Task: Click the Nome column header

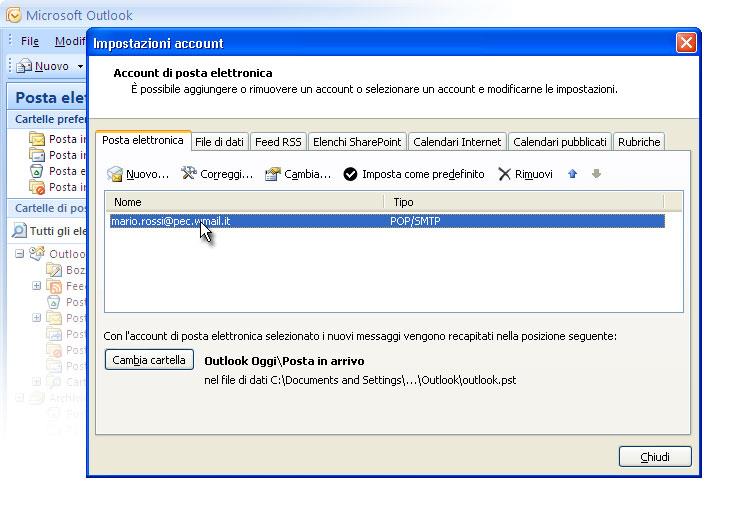Action: [244, 202]
